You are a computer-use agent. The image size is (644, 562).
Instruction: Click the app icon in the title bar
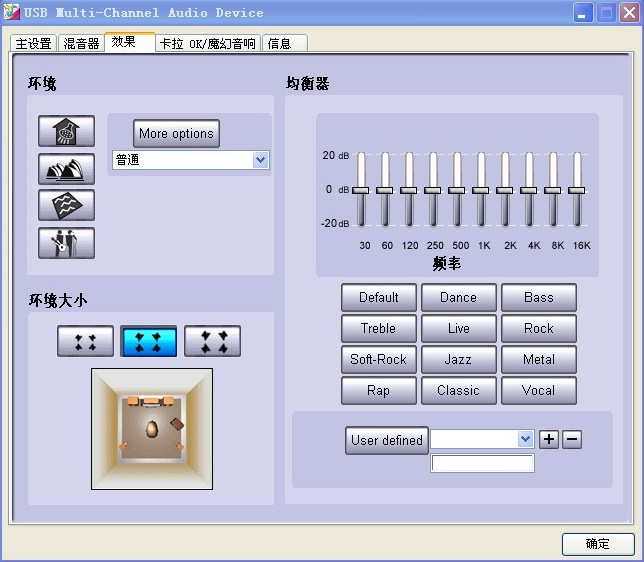(11, 12)
